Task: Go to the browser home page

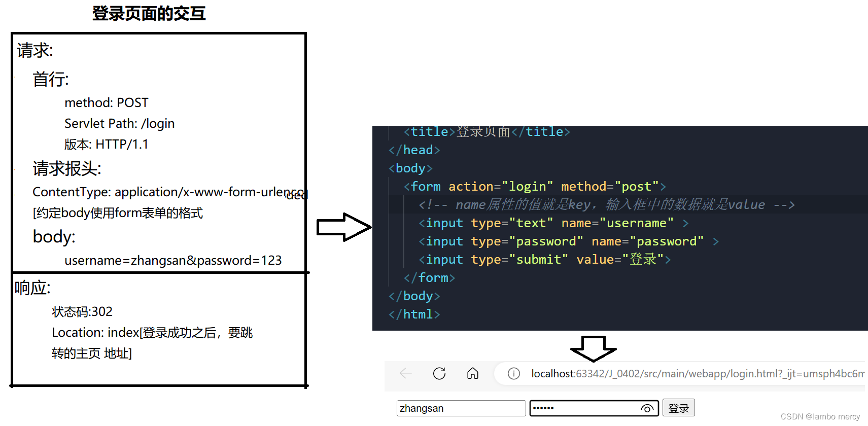Action: click(473, 374)
